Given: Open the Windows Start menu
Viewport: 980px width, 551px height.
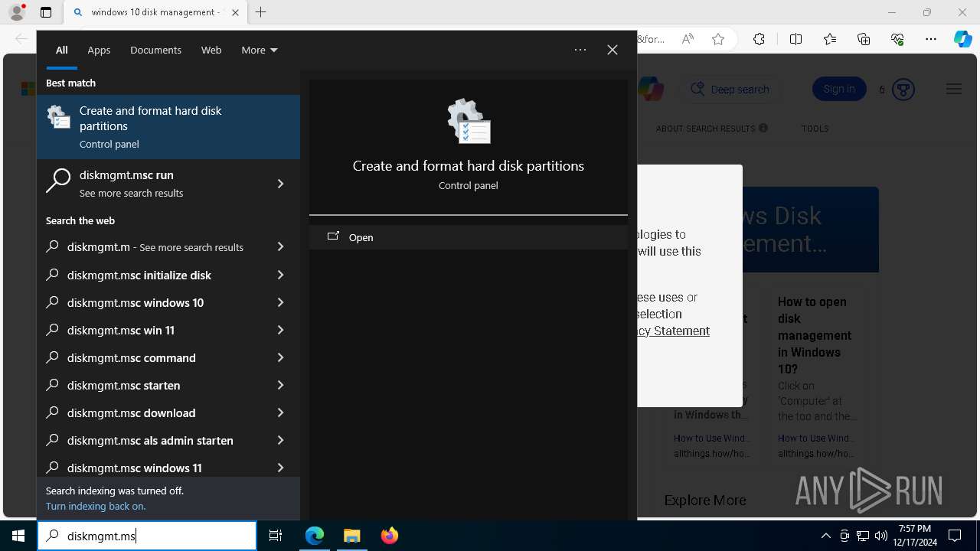Looking at the screenshot, I should [18, 536].
